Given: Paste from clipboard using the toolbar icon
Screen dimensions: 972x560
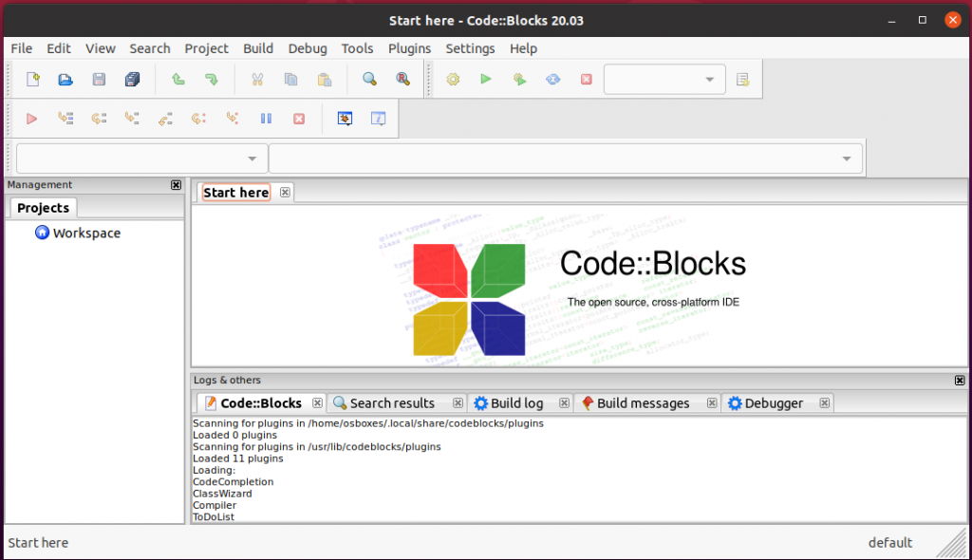Looking at the screenshot, I should coord(325,80).
